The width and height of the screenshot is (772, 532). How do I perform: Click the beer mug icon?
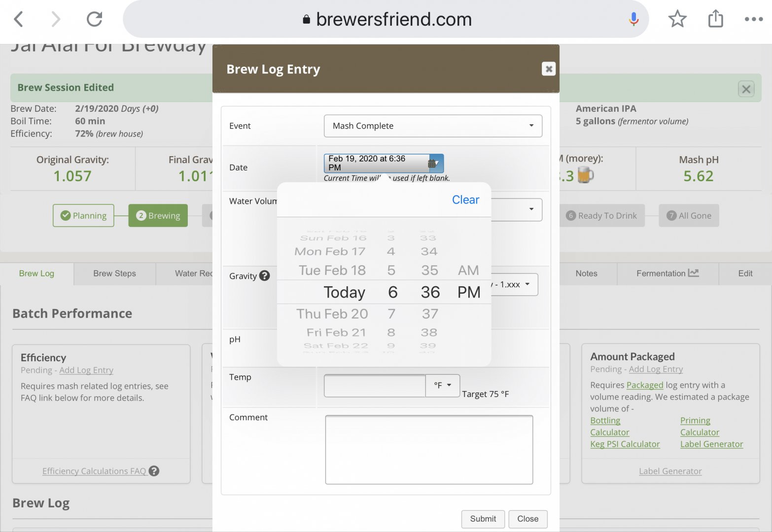click(x=585, y=175)
